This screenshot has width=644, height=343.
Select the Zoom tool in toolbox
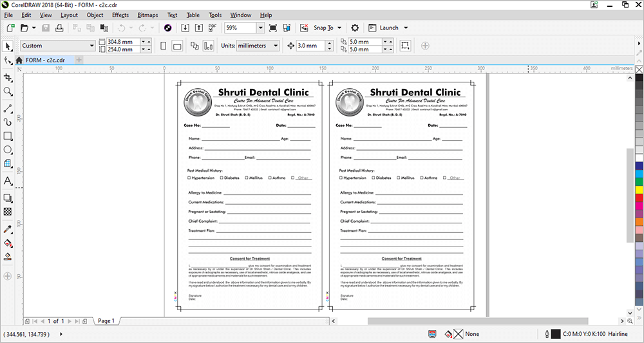pyautogui.click(x=7, y=91)
